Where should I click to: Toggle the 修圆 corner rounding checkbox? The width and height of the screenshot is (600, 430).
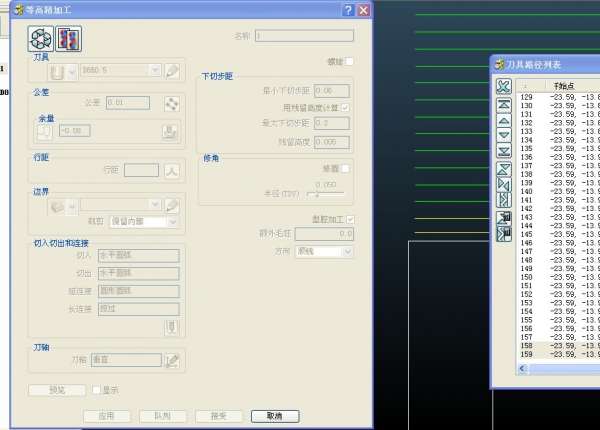pyautogui.click(x=345, y=169)
